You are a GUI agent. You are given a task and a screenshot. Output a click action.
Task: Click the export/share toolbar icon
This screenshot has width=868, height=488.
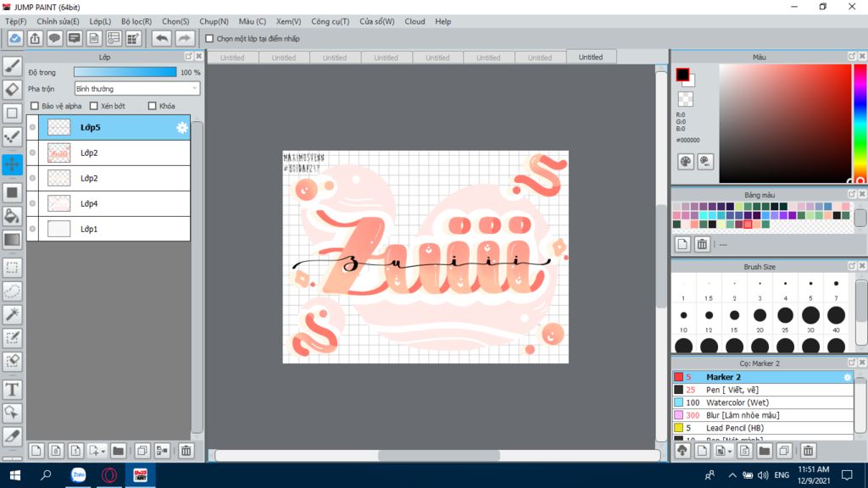35,38
